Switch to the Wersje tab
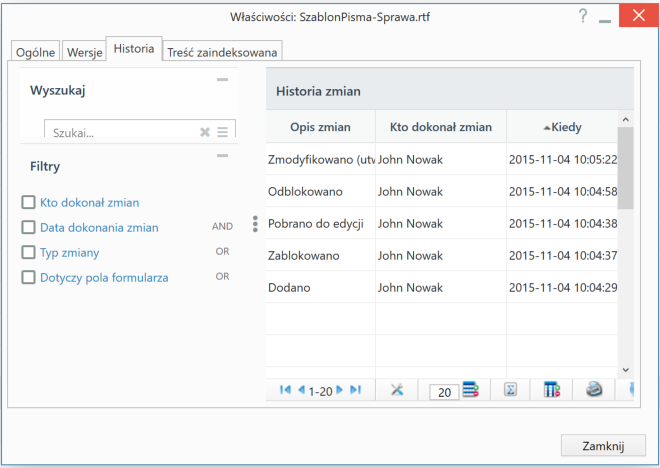Image resolution: width=660 pixels, height=468 pixels. click(x=83, y=52)
